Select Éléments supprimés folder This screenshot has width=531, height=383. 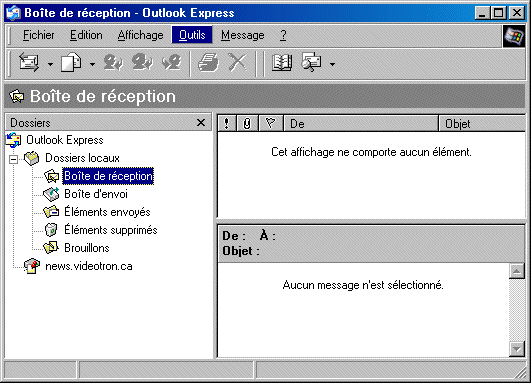111,230
